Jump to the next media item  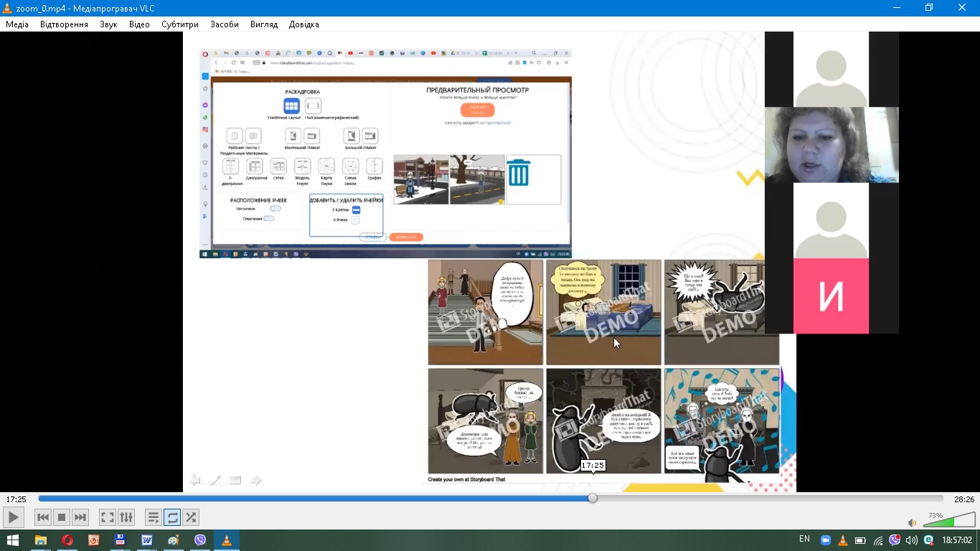[x=80, y=517]
